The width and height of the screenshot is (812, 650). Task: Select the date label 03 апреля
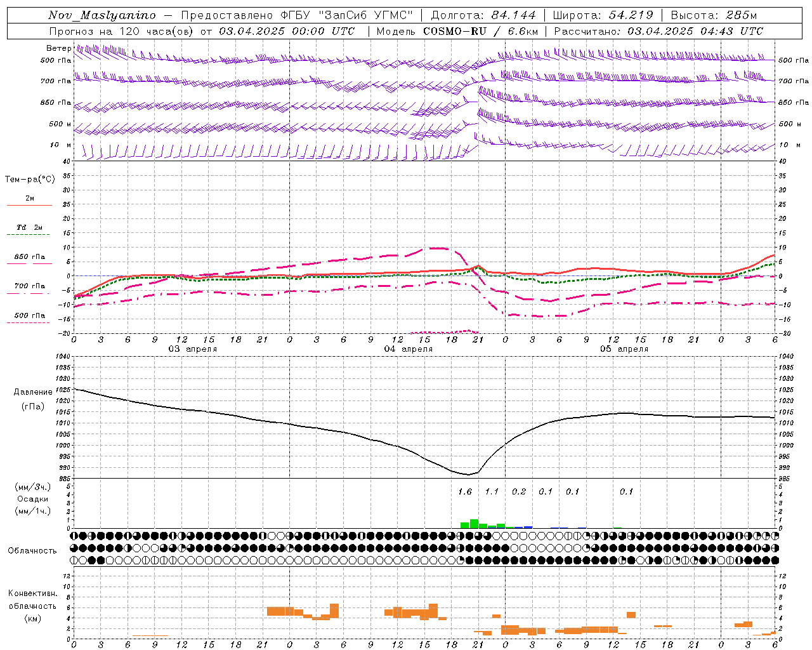click(192, 349)
